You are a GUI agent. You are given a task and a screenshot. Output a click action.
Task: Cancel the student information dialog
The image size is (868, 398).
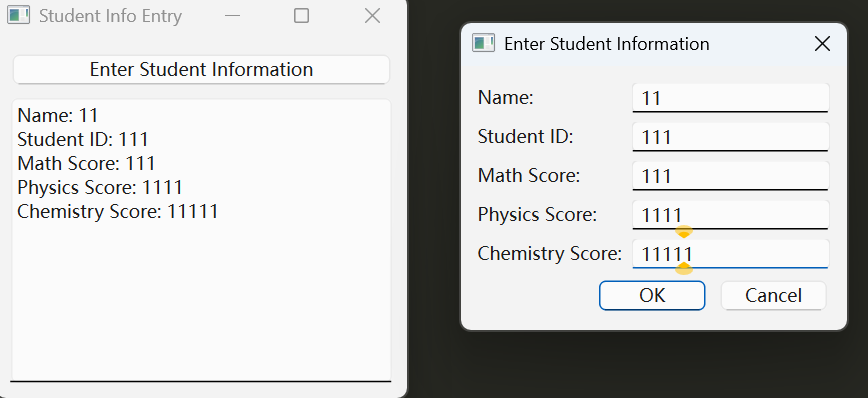773,296
